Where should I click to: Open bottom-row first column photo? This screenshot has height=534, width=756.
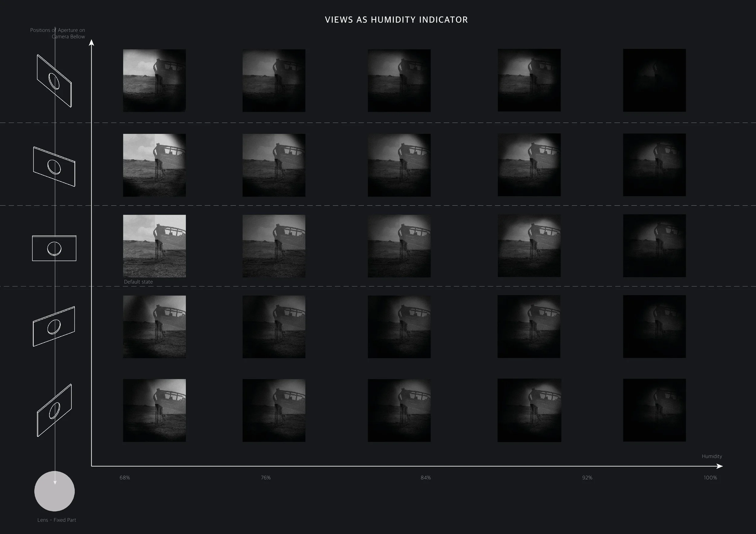pos(155,410)
